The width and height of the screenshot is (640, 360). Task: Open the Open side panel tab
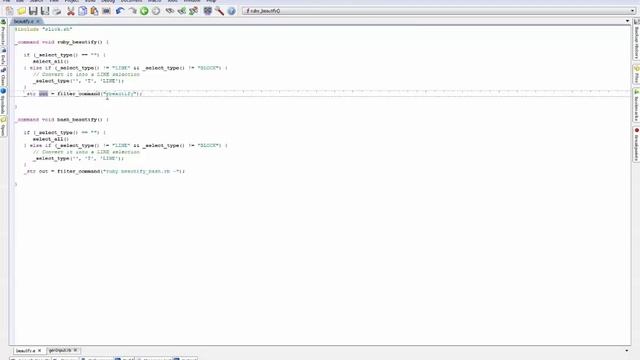tap(3, 127)
